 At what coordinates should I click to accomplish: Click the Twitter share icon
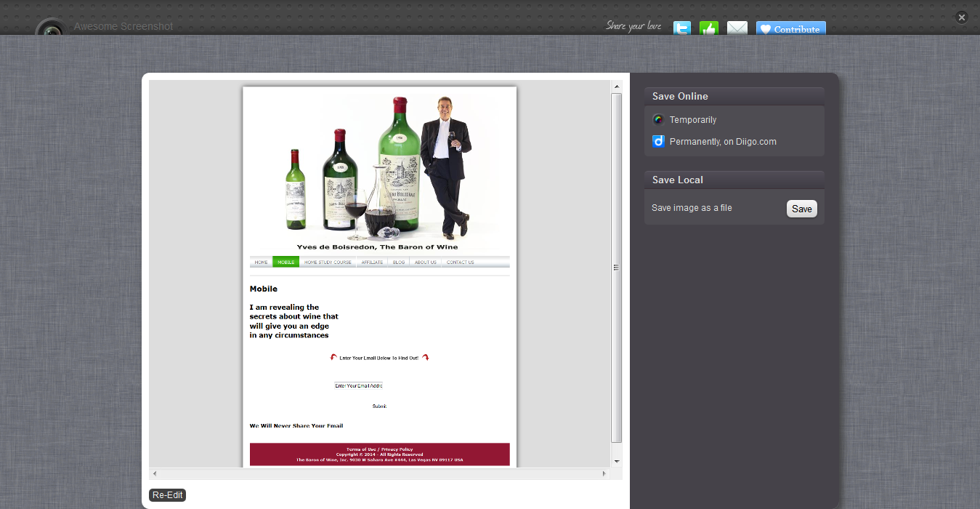(682, 28)
